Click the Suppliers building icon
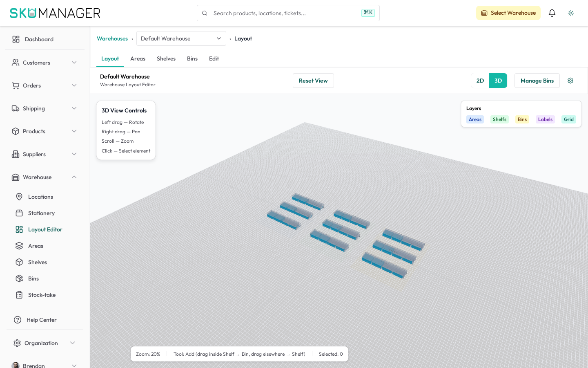Screen dimensions: 588x368 tap(16, 154)
